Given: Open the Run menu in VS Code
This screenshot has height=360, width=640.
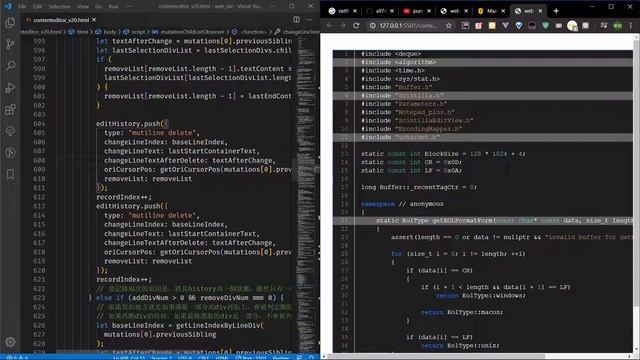Looking at the screenshot, I should (x=113, y=7).
